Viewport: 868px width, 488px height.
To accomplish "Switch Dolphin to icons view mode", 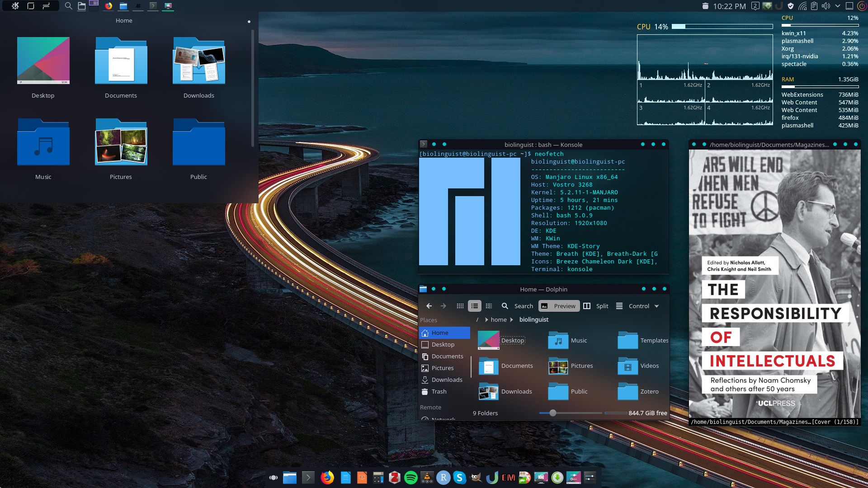I will (460, 306).
